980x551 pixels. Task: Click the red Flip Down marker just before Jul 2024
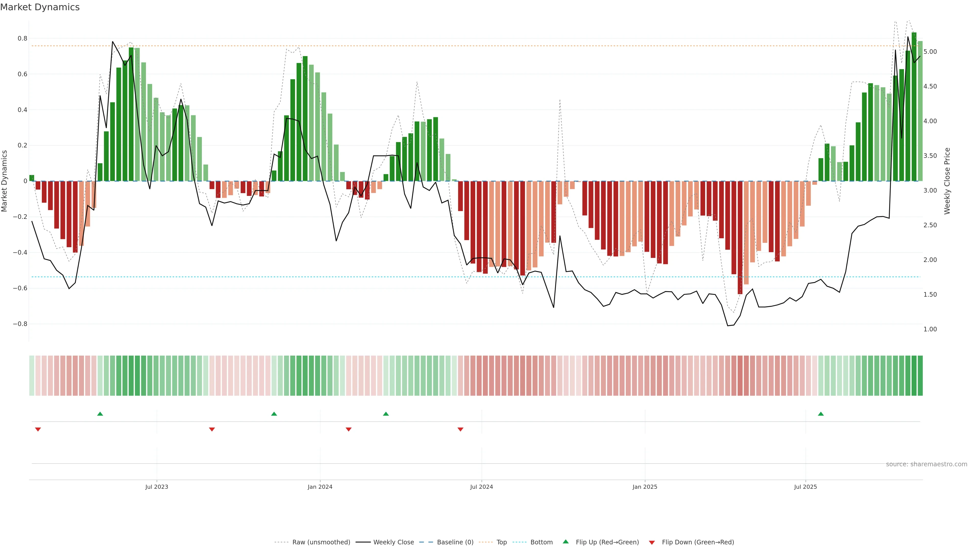[460, 429]
